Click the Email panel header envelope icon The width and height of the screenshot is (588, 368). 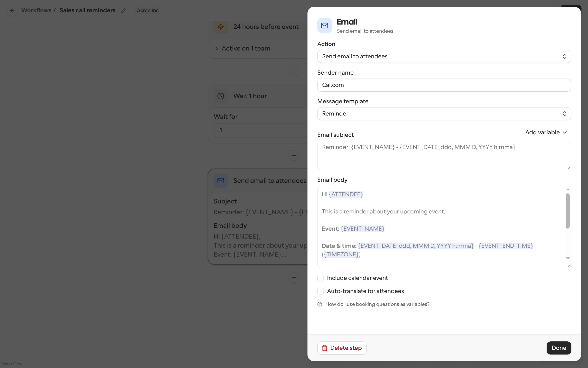[325, 26]
